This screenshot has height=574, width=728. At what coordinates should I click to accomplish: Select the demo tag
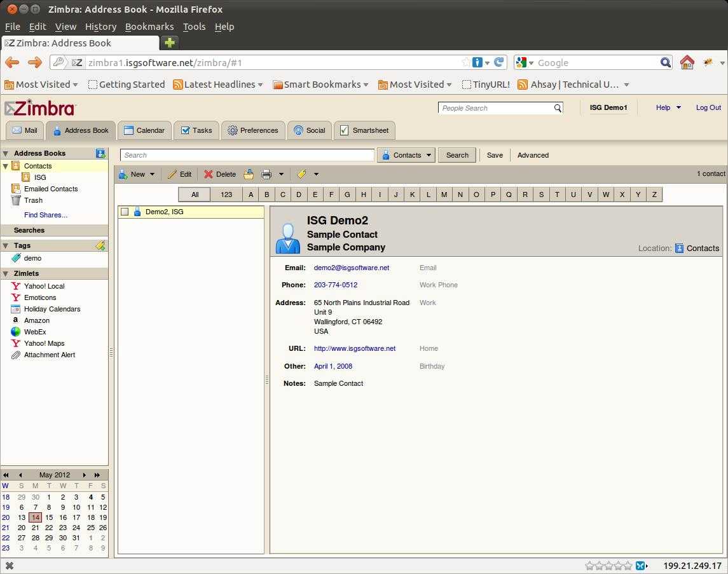(x=32, y=258)
